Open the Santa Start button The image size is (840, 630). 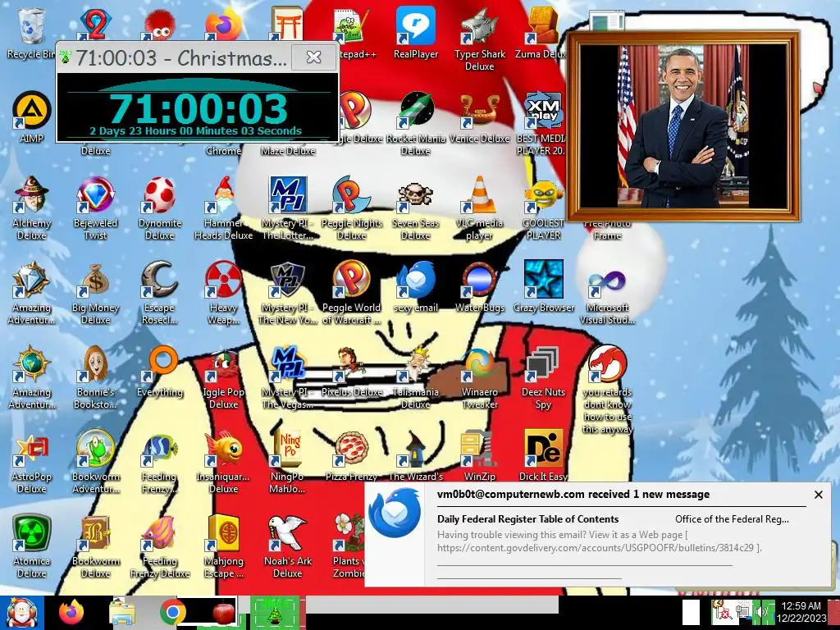pyautogui.click(x=21, y=613)
